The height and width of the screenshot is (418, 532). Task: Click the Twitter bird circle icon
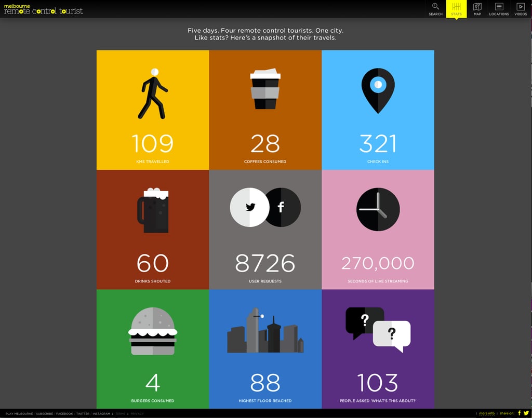pos(250,207)
